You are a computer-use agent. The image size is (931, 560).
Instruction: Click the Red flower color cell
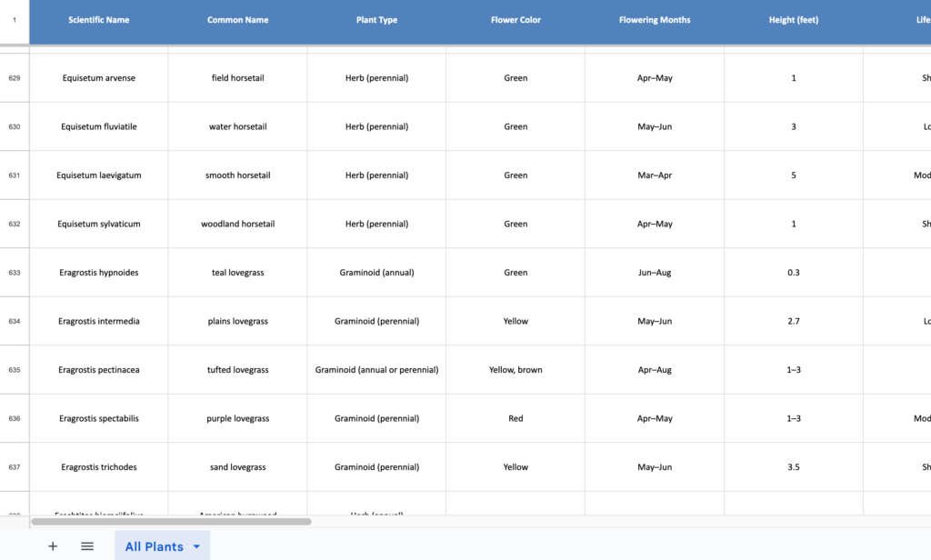pyautogui.click(x=516, y=419)
